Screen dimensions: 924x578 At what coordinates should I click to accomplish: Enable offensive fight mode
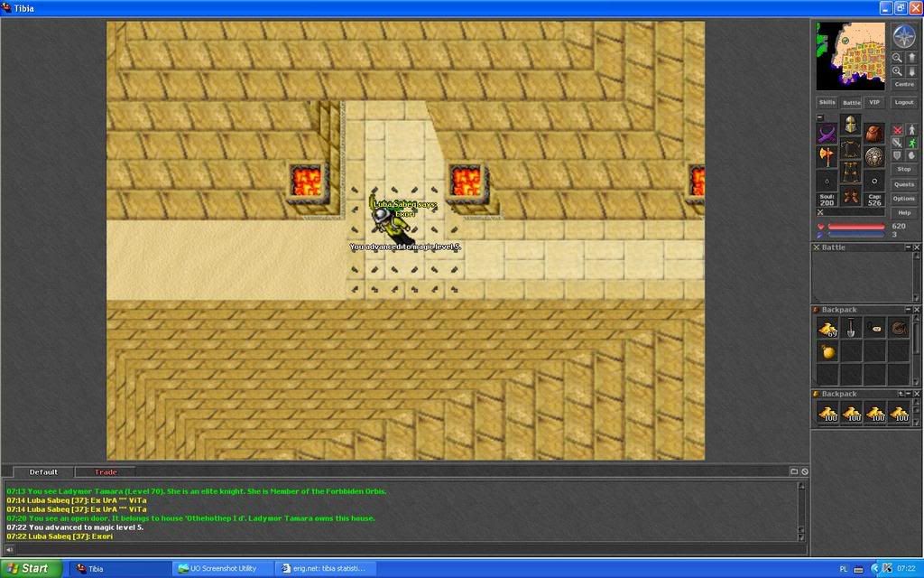pos(897,130)
